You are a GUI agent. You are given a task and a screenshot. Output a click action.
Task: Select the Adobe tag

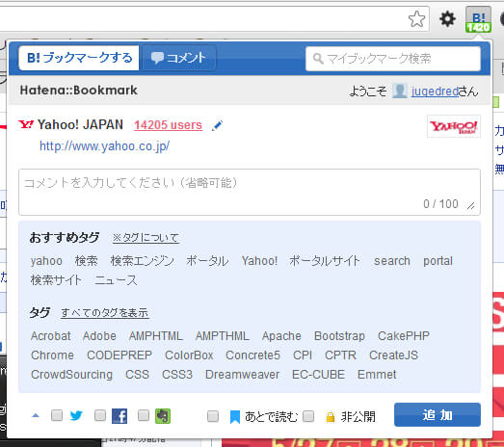[x=99, y=336]
